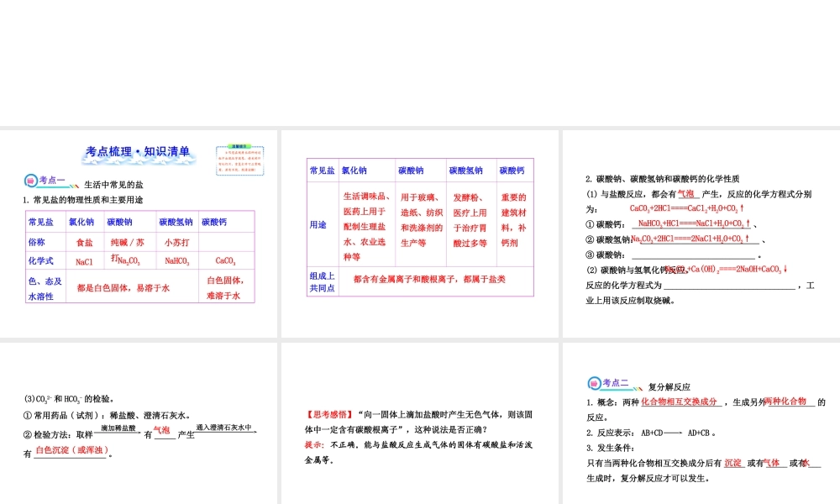Screen dimensions: 840x504
Task: Click the 化学式 row header cell
Action: pyautogui.click(x=45, y=261)
